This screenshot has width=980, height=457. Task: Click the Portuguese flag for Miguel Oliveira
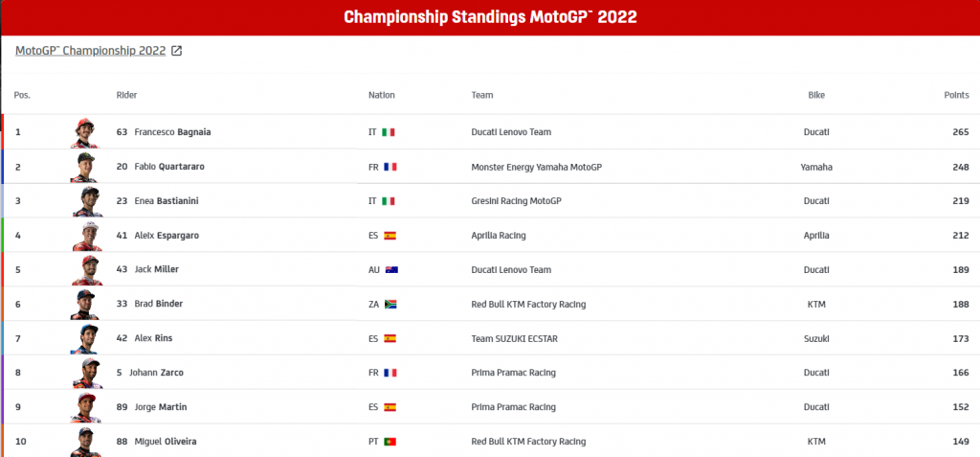point(390,442)
